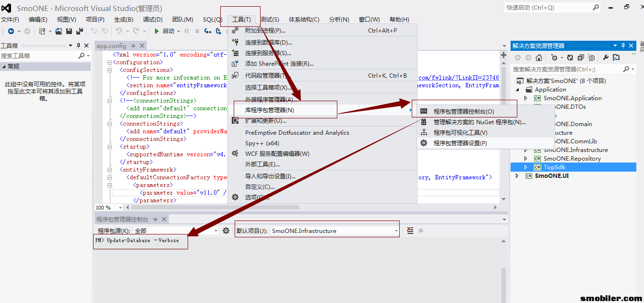
Task: Open the 编辑(E) menu
Action: [38, 20]
